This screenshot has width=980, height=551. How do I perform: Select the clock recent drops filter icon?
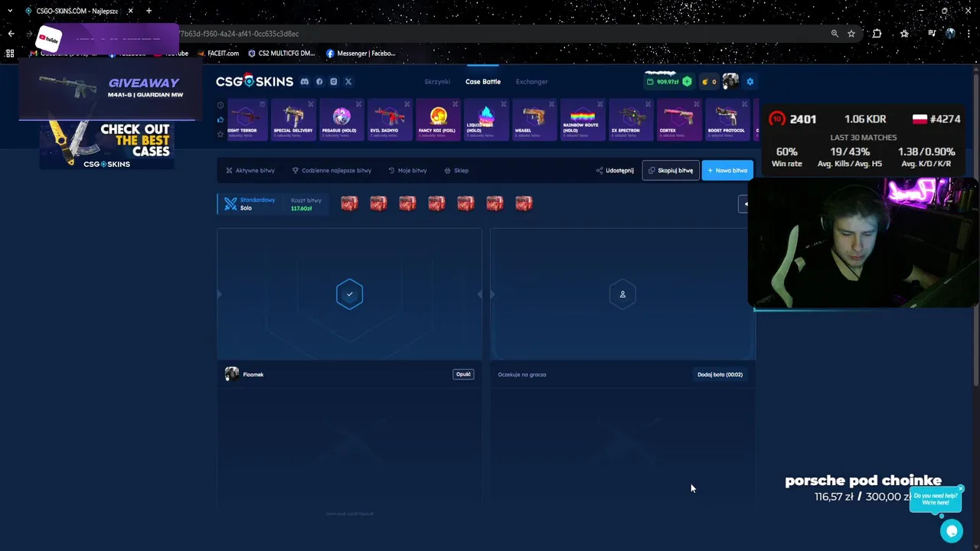pos(220,105)
